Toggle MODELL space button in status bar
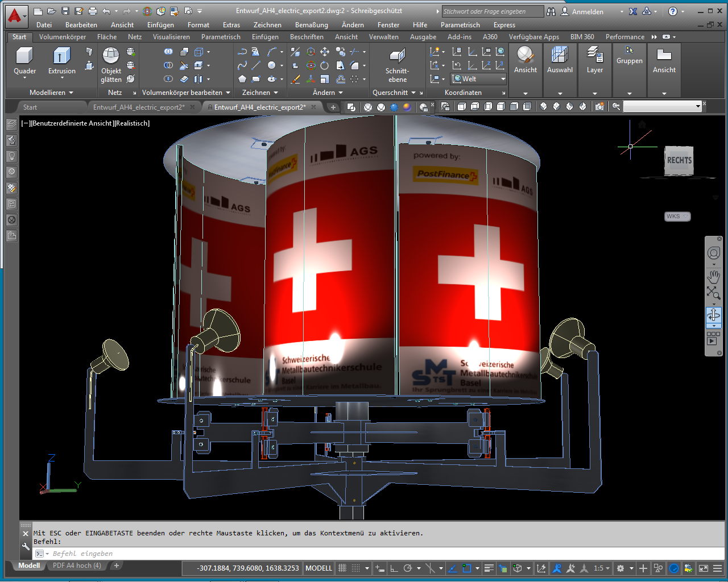 [x=318, y=568]
